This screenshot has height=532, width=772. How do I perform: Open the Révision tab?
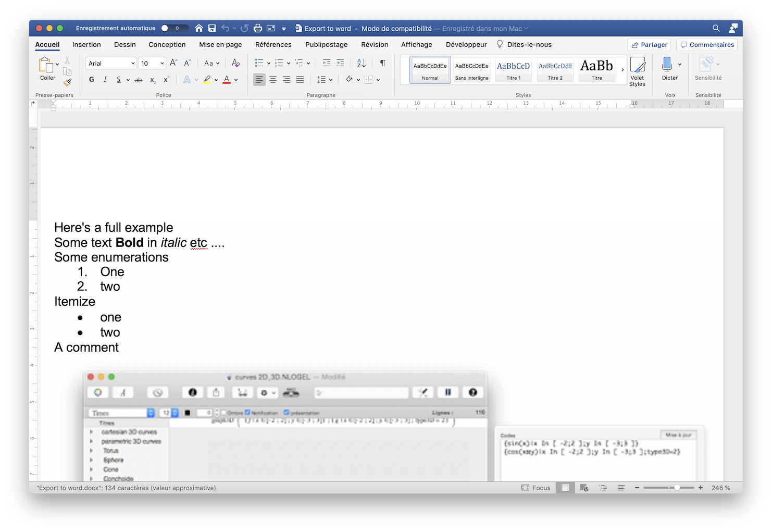pos(375,44)
